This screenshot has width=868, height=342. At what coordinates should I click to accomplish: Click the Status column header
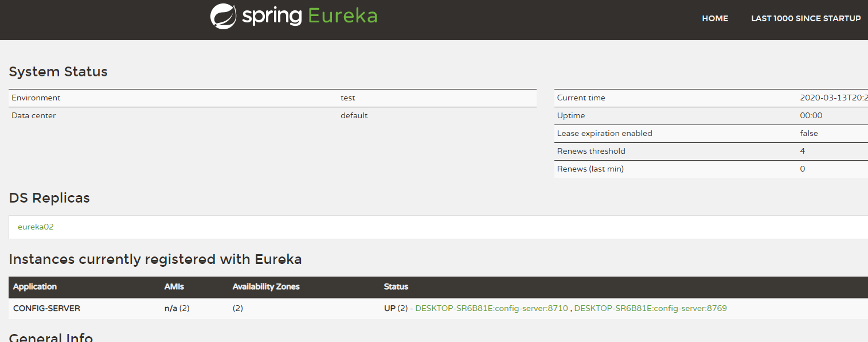tap(396, 286)
